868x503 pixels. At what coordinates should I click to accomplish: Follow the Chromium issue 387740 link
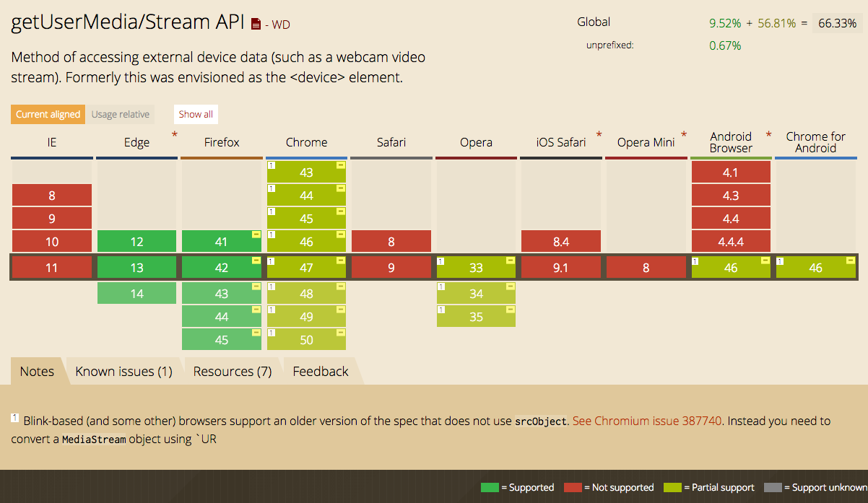647,421
